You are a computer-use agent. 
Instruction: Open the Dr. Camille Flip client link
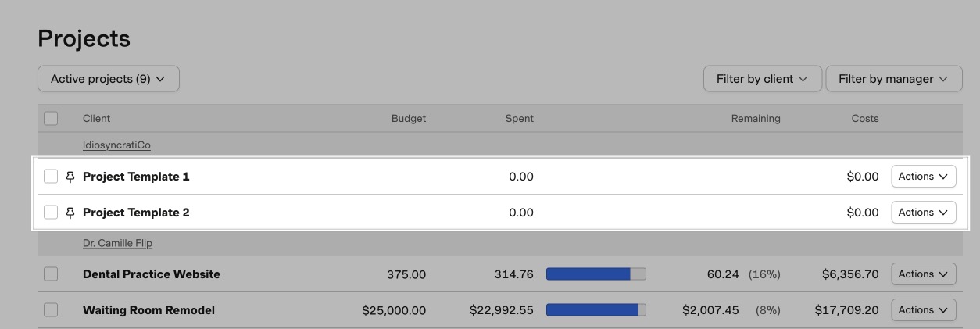[117, 243]
